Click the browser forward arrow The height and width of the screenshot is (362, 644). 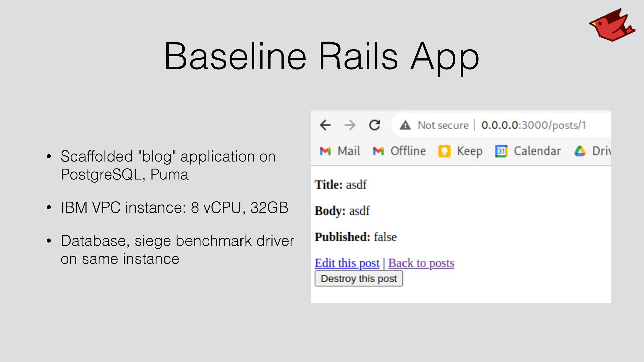[350, 125]
